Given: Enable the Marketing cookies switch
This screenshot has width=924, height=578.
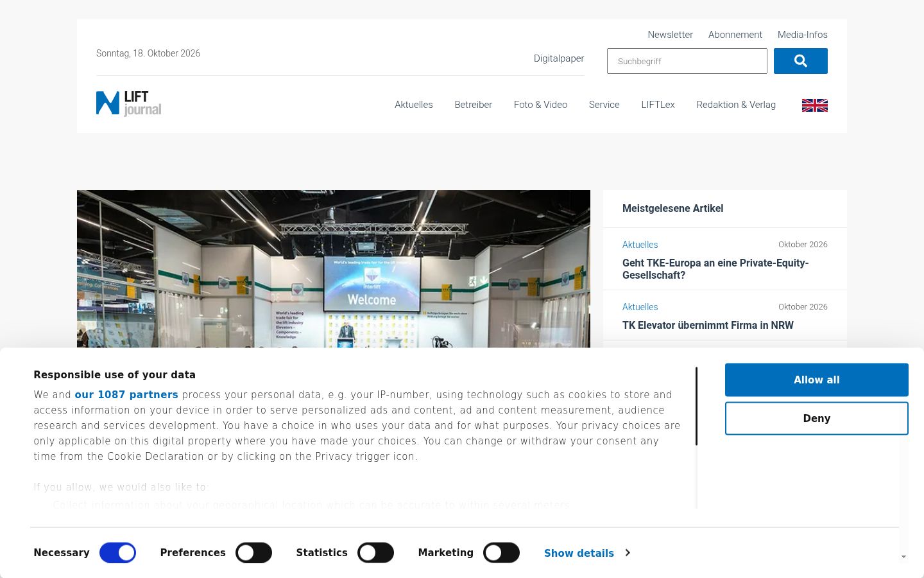Looking at the screenshot, I should [x=501, y=553].
